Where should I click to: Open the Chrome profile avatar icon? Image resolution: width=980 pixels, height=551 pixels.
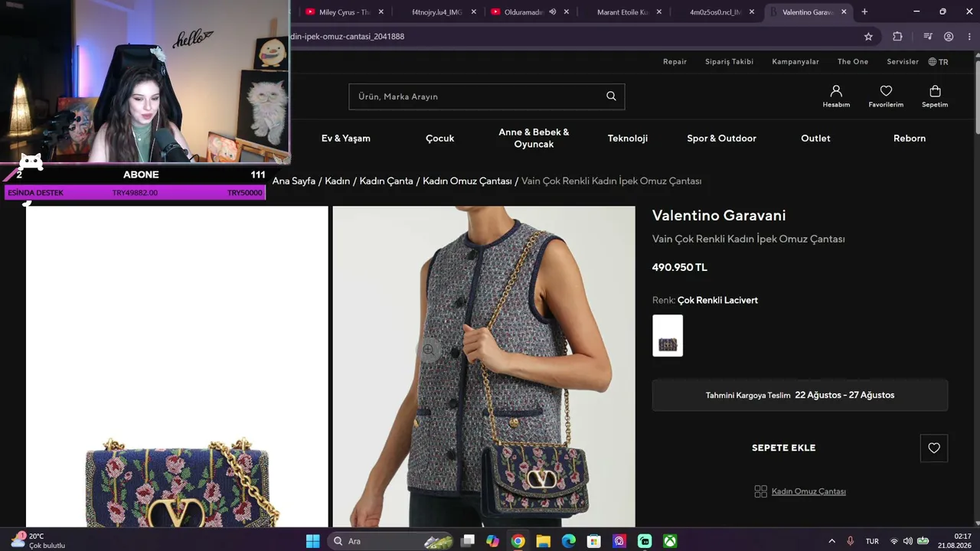(949, 36)
